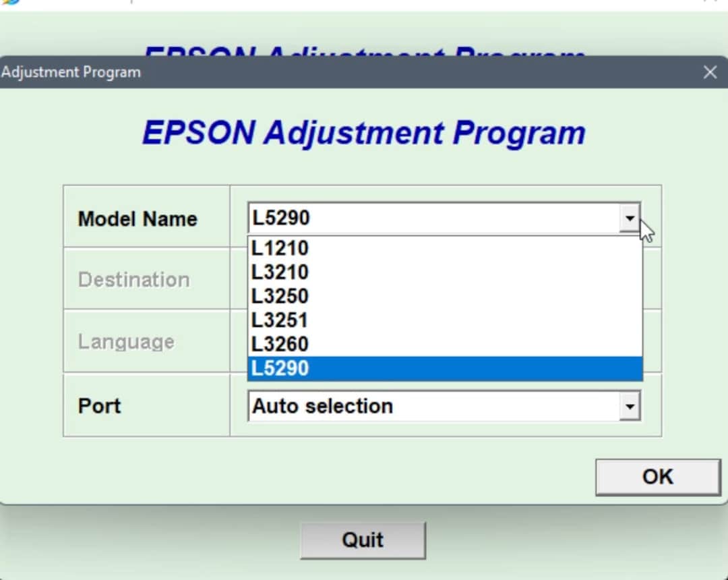Click the EPSON Adjustment Program heading
728x580 pixels.
pyautogui.click(x=364, y=132)
